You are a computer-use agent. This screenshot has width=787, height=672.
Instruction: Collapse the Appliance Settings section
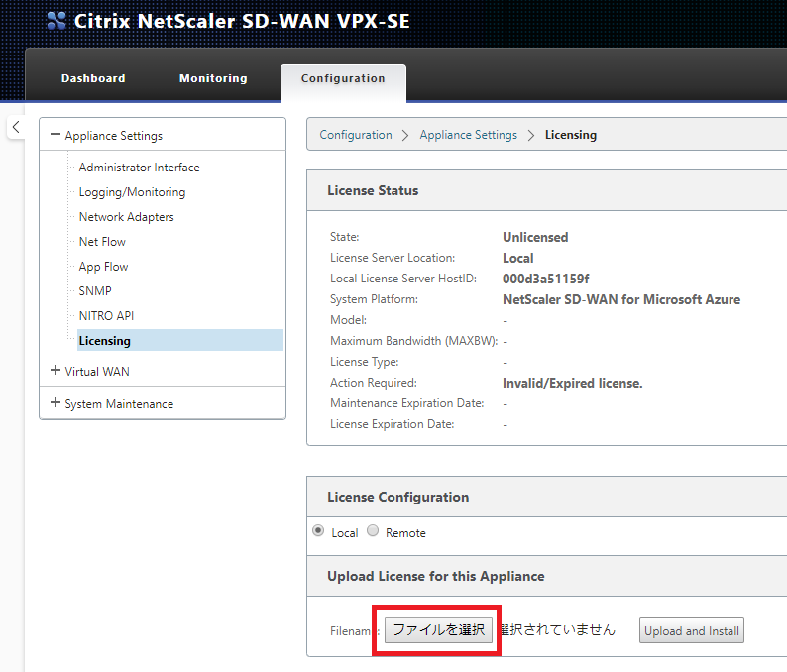point(56,135)
